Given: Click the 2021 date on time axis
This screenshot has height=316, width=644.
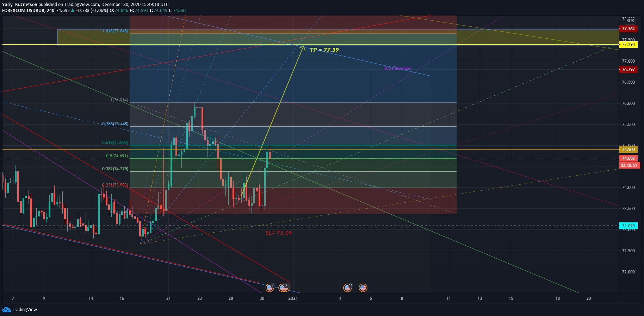Looking at the screenshot, I should click(x=293, y=298).
